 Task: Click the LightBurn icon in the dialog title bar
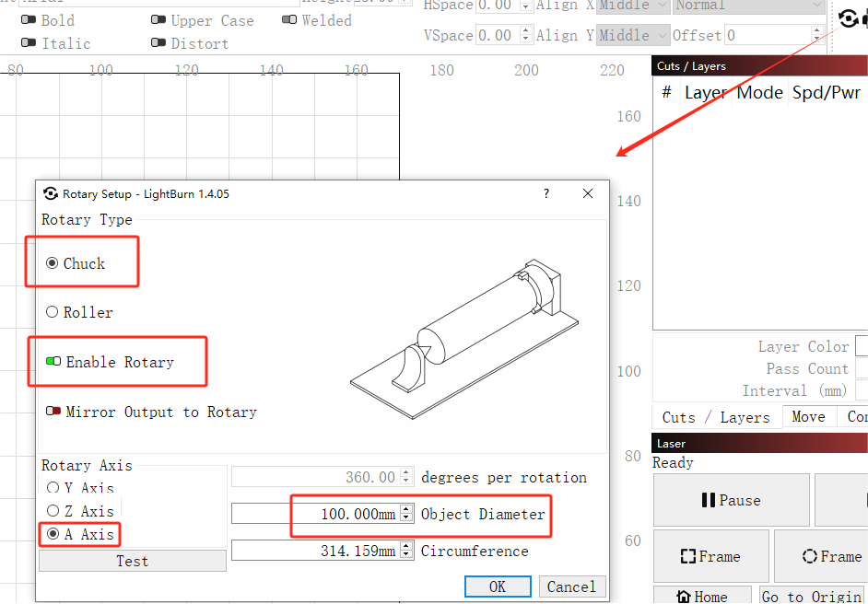[51, 193]
